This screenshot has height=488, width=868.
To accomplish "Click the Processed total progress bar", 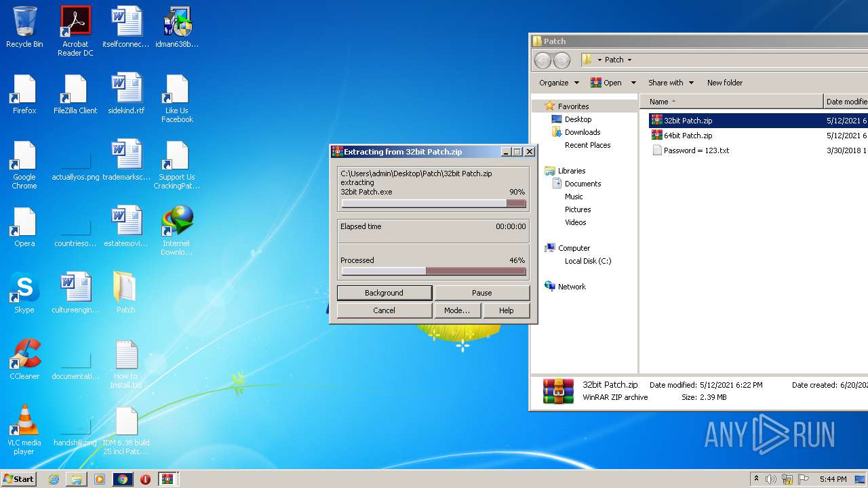I will [434, 271].
